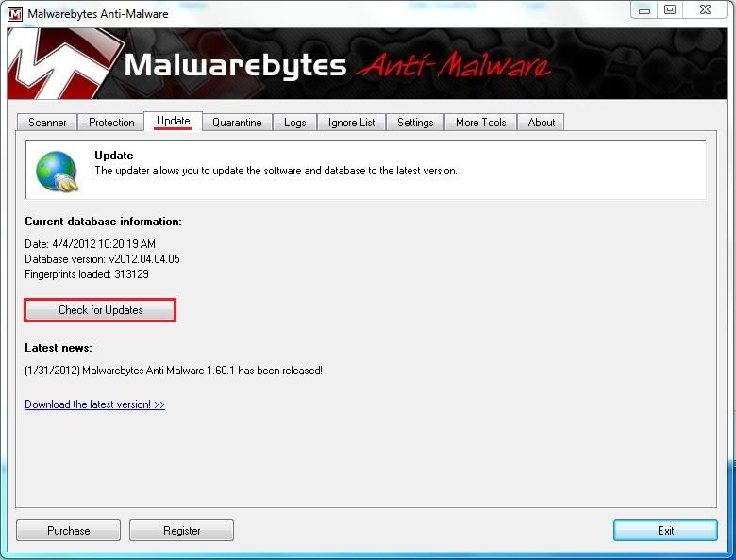The width and height of the screenshot is (736, 560).
Task: Go to the Ignore List tab
Action: tap(352, 123)
